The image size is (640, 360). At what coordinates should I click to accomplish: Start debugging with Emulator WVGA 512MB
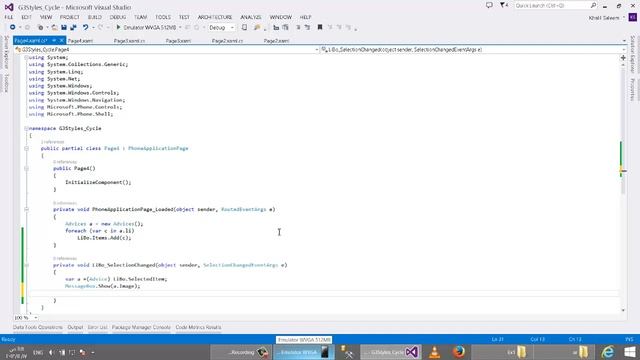[x=146, y=27]
